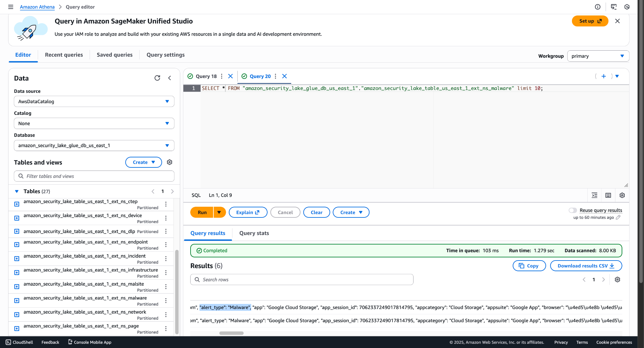The height and width of the screenshot is (348, 644).
Task: Open Query 20 options menu
Action: [x=275, y=76]
